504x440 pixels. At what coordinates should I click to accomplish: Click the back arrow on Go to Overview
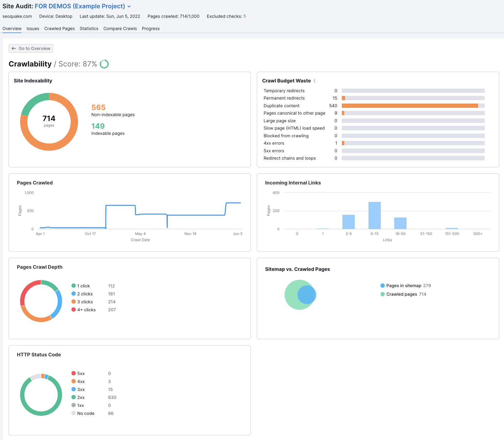tap(14, 48)
